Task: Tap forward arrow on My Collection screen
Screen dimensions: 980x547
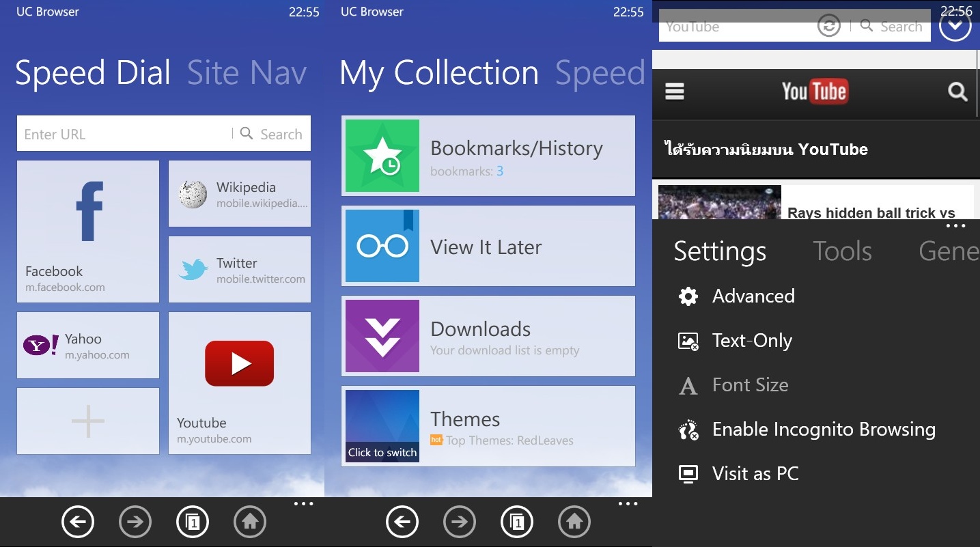Action: 460,522
